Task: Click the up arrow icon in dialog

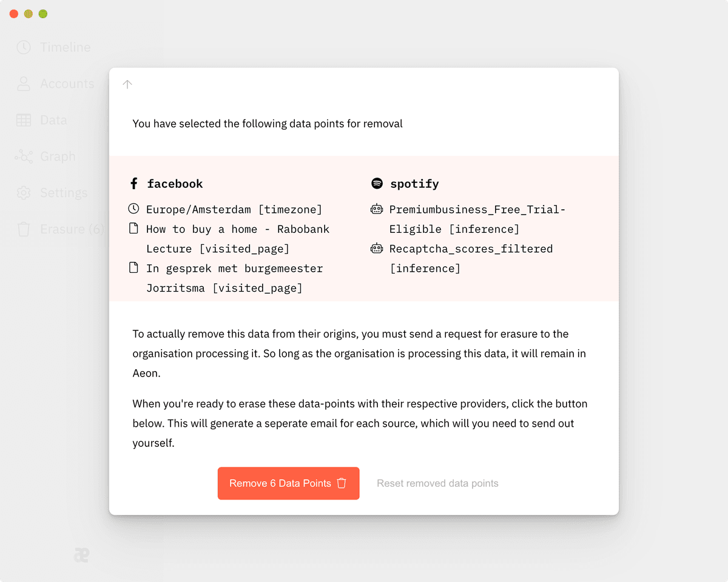Action: tap(127, 84)
